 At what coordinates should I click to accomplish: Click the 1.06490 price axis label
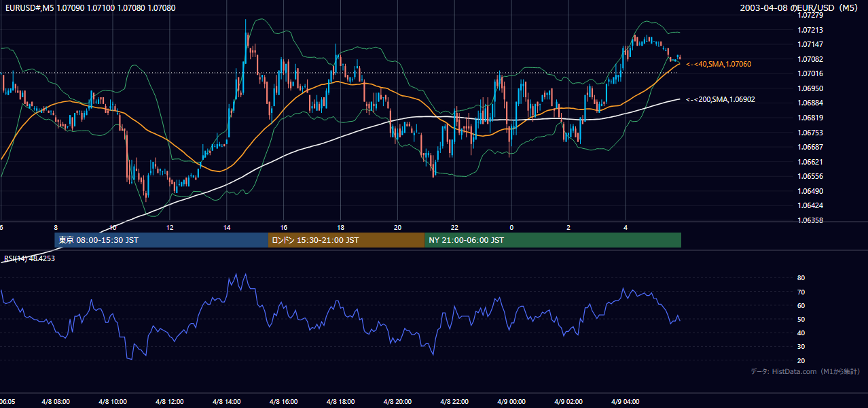pyautogui.click(x=810, y=191)
